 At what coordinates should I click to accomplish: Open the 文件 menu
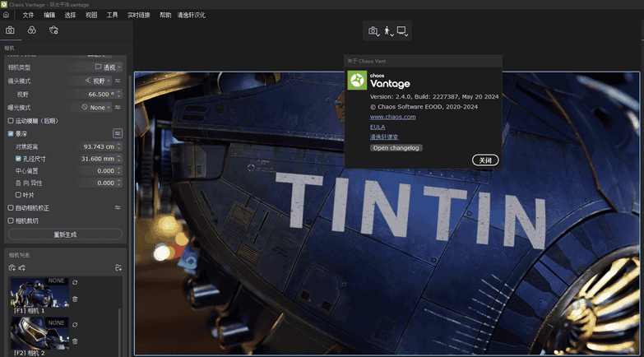point(28,15)
